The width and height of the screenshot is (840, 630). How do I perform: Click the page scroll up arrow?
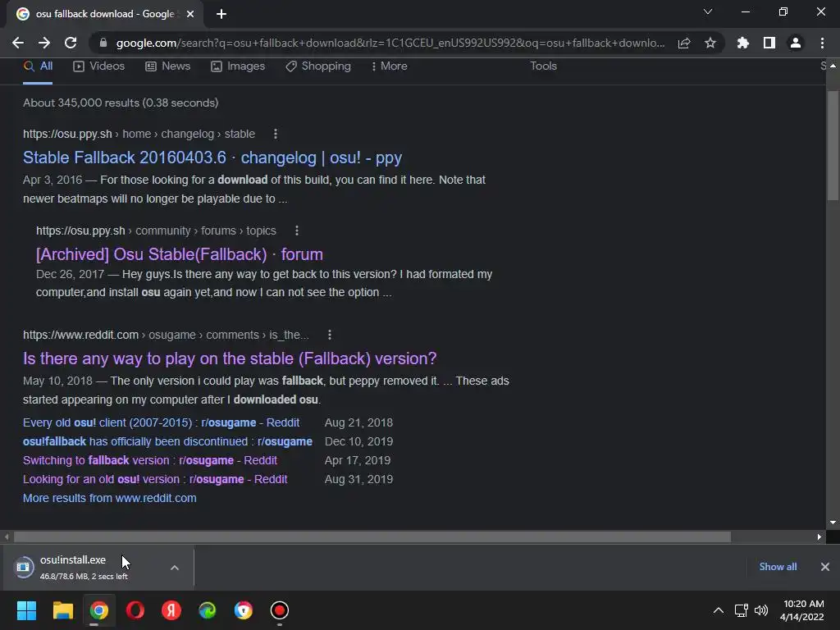click(833, 66)
